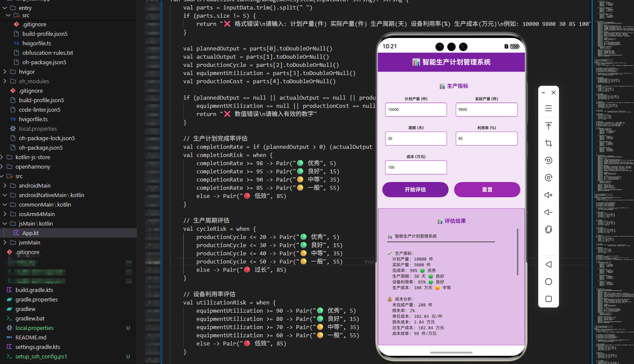The width and height of the screenshot is (634, 364).
Task: Expand the iosArm64Main folder
Action: pos(5,214)
